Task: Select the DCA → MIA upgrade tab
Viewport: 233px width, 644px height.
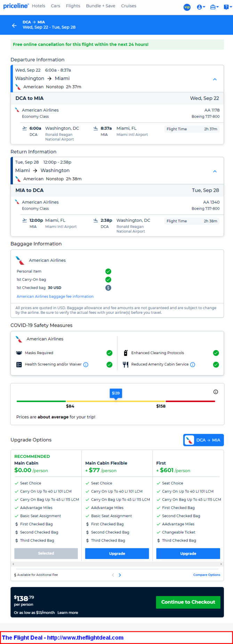Action: click(203, 440)
